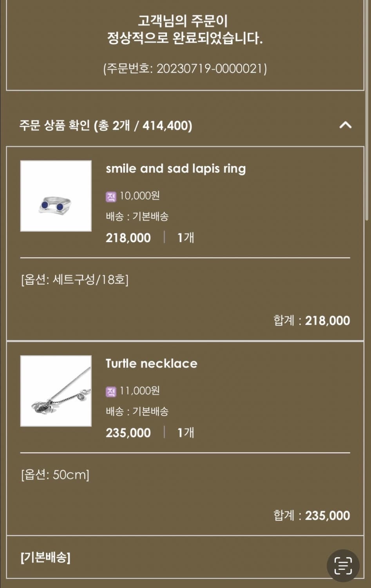Image resolution: width=371 pixels, height=588 pixels.
Task: Tap the scan icon in bottom corner
Action: 343,565
